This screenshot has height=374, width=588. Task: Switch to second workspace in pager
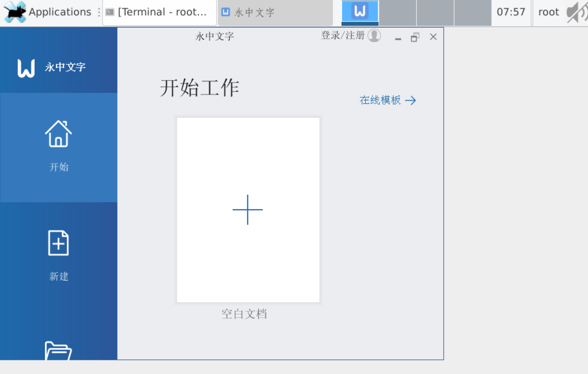coord(397,12)
